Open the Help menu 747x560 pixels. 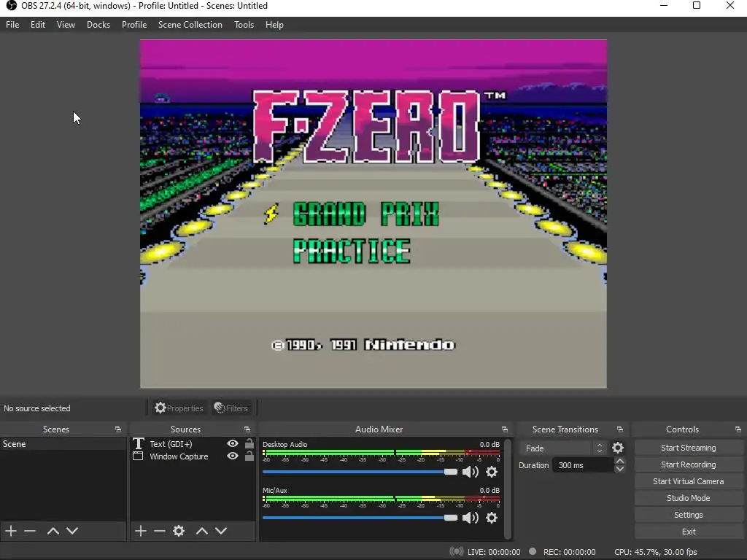(x=274, y=25)
